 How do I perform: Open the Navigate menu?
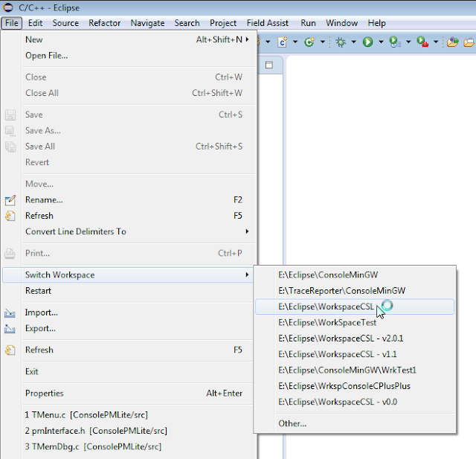[147, 23]
